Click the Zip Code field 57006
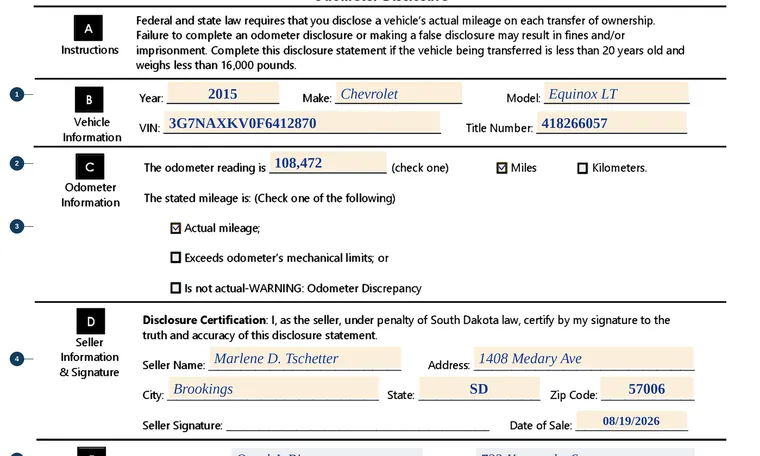Image resolution: width=760 pixels, height=456 pixels. 647,389
